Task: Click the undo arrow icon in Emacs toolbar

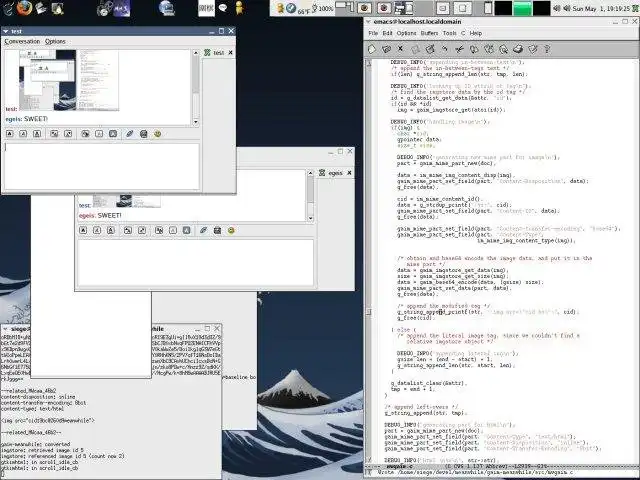Action: [x=444, y=49]
